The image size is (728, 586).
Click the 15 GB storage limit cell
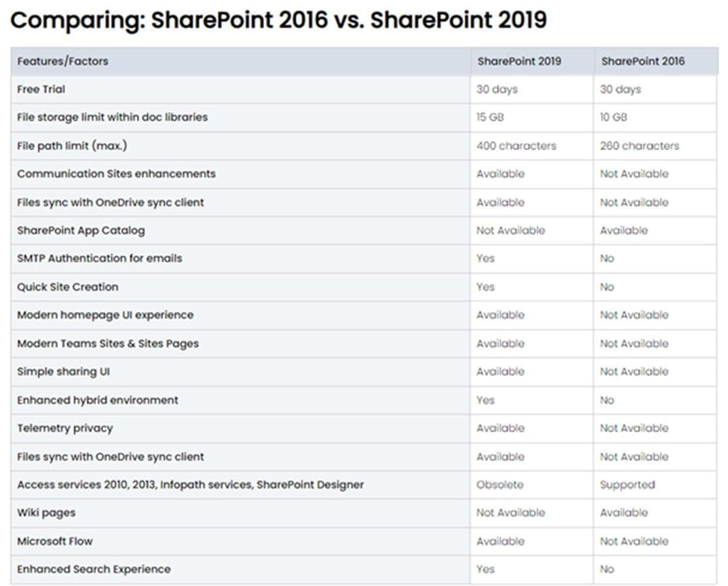point(490,117)
